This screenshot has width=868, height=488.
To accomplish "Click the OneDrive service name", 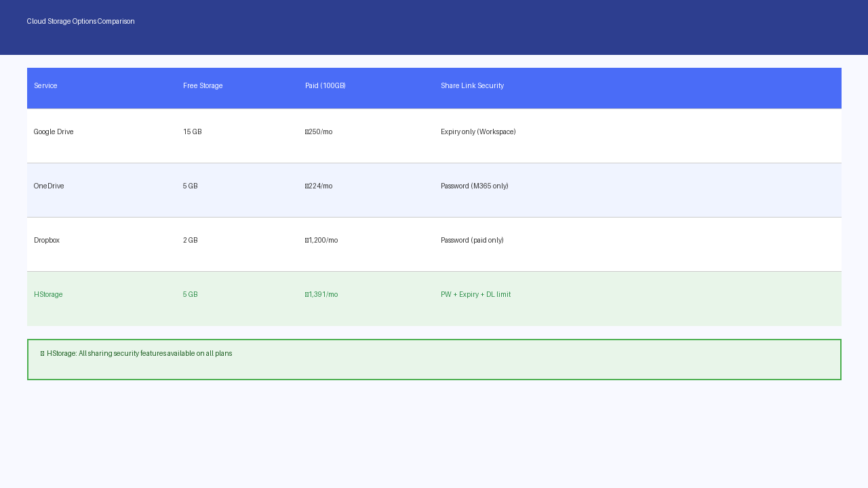I will point(49,186).
